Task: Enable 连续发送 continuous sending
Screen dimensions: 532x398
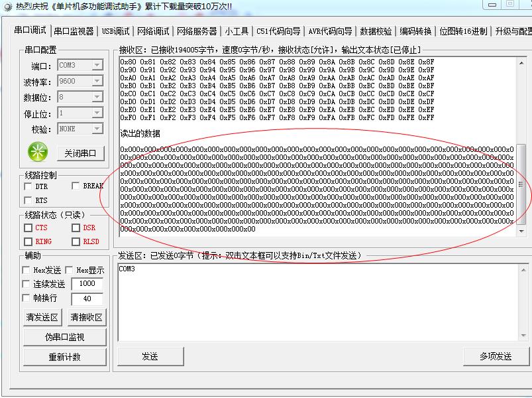Action: (26, 283)
